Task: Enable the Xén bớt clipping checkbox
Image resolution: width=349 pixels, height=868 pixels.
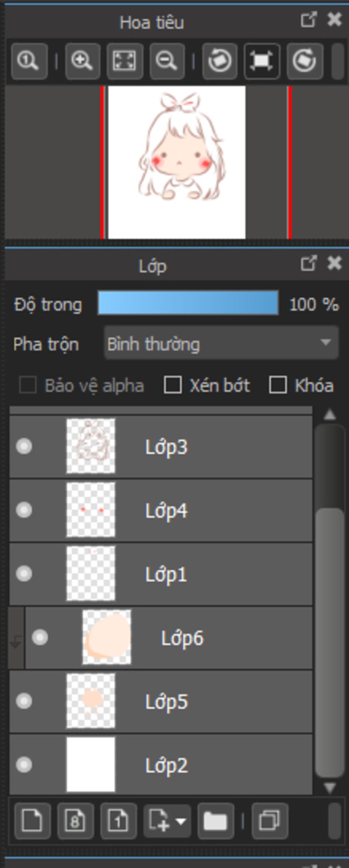Action: click(172, 385)
